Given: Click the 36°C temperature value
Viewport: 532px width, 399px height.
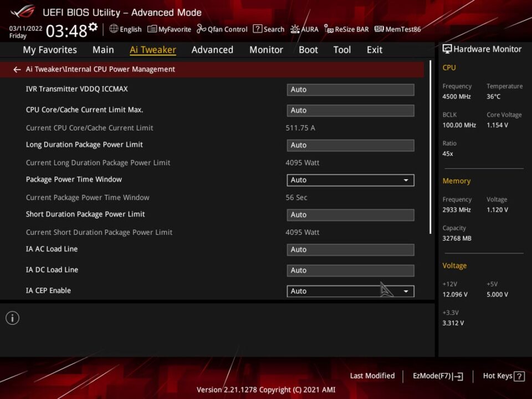Looking at the screenshot, I should (x=493, y=96).
